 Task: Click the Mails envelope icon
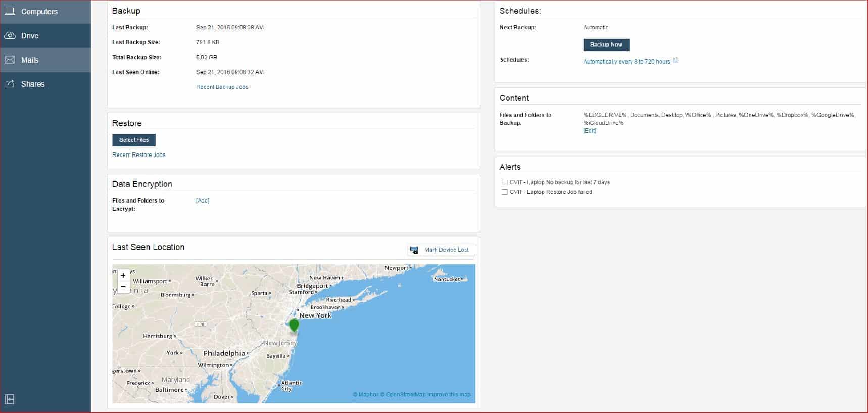point(10,60)
